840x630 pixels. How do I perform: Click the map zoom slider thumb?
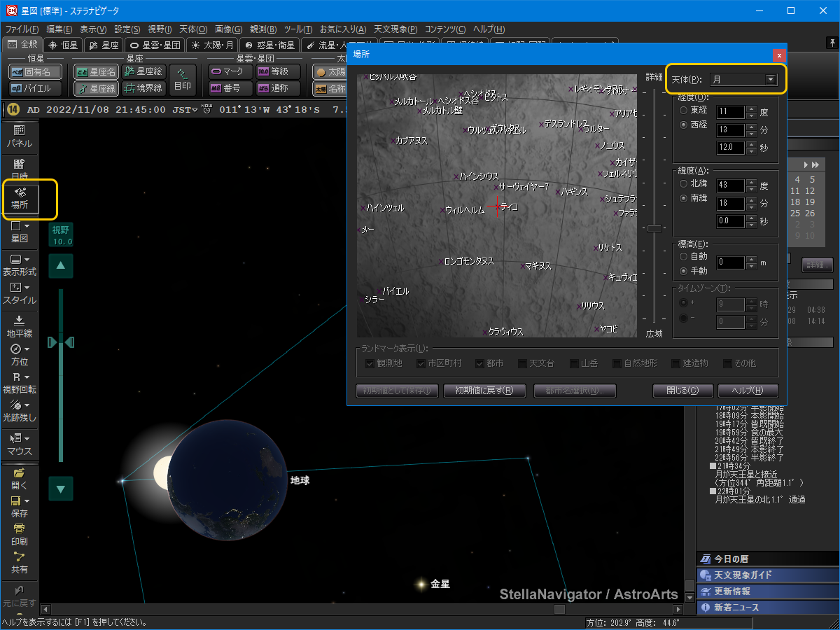[654, 228]
